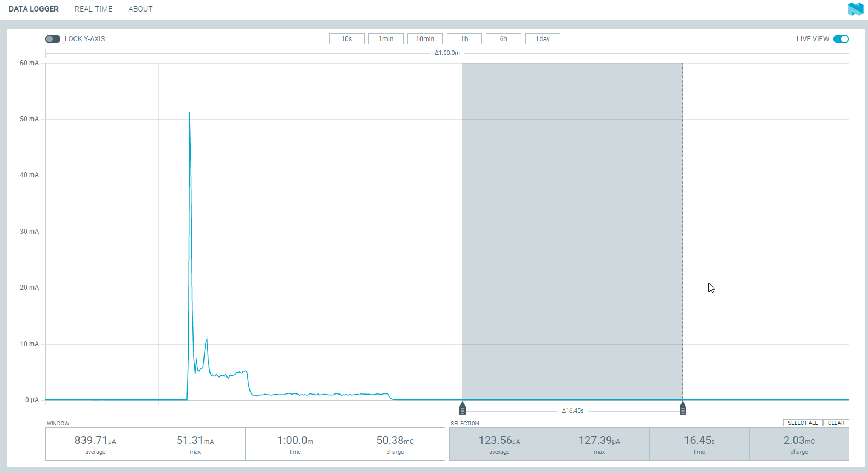This screenshot has height=473, width=868.
Task: Disable the Live View toggle
Action: pyautogui.click(x=841, y=39)
